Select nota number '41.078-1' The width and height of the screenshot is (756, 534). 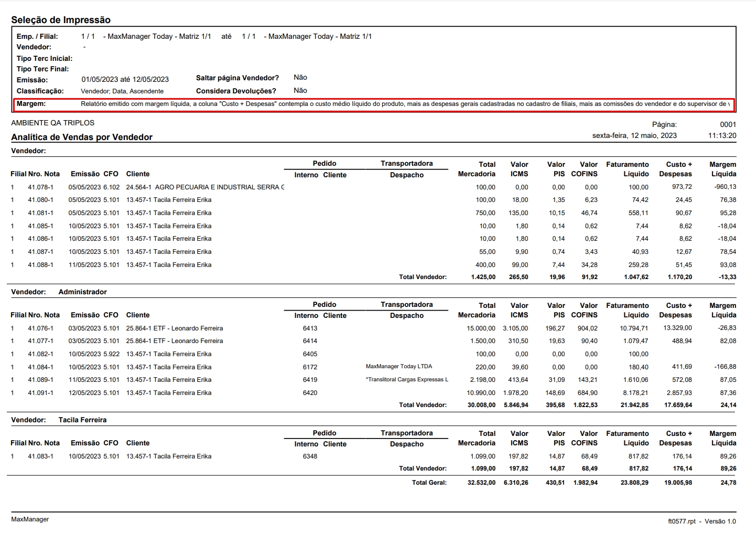click(41, 187)
